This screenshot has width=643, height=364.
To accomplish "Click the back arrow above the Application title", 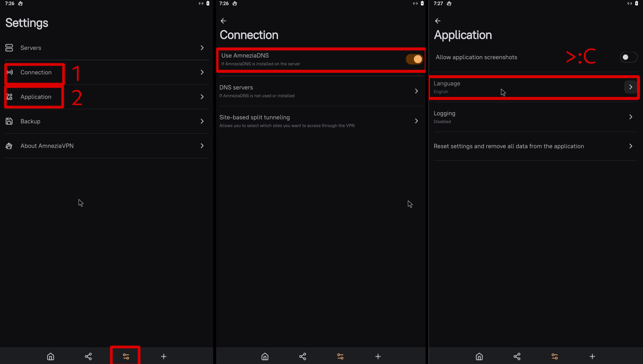I will click(438, 21).
